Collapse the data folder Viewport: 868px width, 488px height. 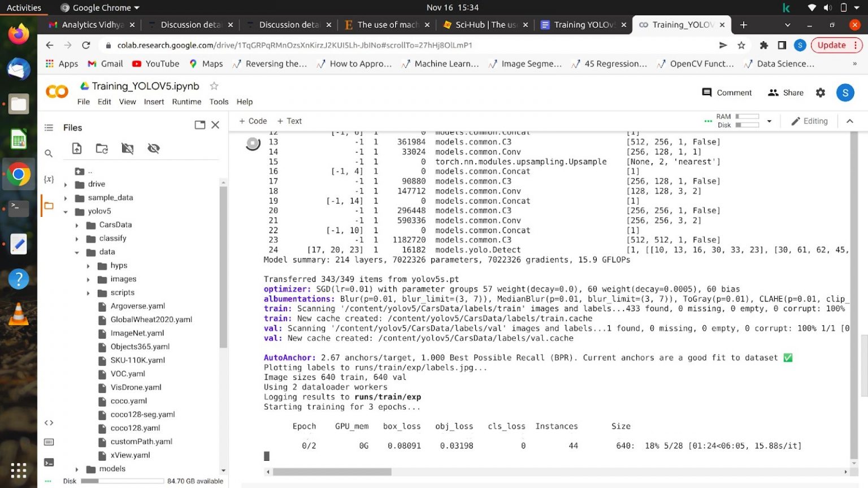pos(77,252)
